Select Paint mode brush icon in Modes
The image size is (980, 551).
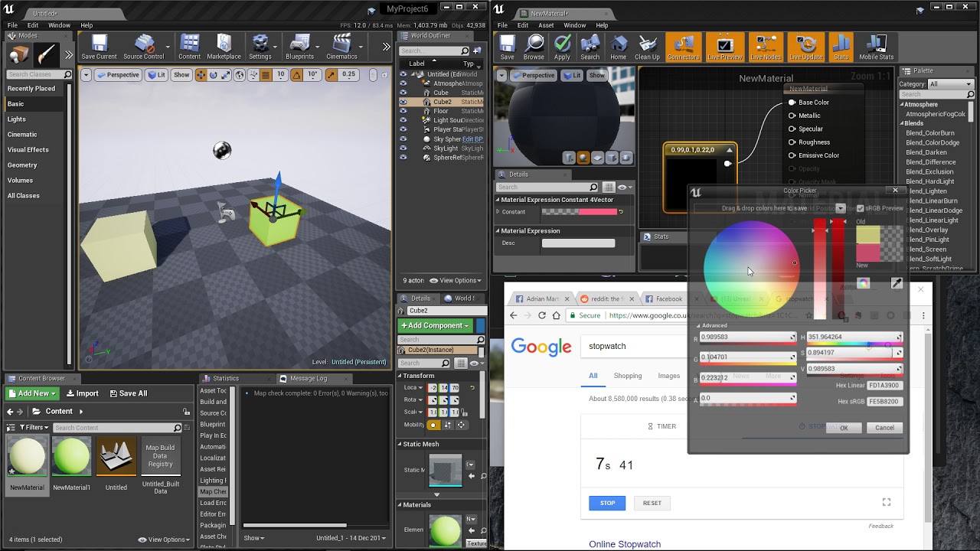(x=46, y=55)
